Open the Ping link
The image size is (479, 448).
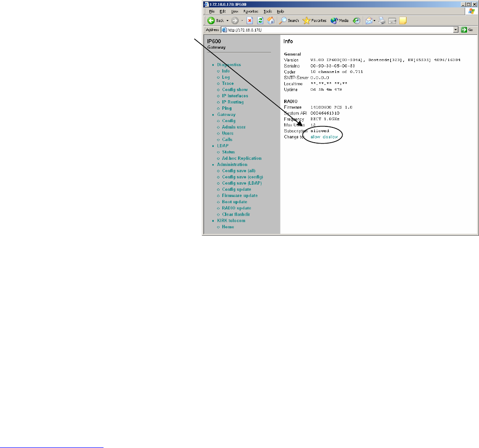point(227,108)
